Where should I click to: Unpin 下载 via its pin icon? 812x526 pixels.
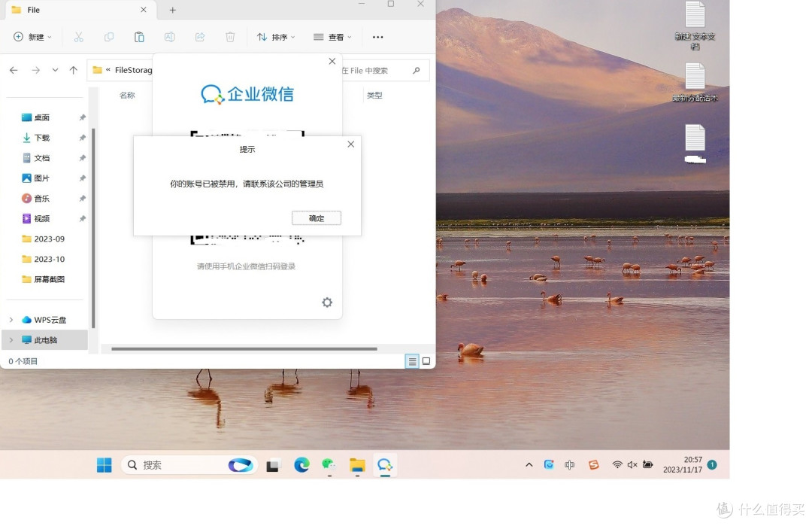click(x=83, y=138)
